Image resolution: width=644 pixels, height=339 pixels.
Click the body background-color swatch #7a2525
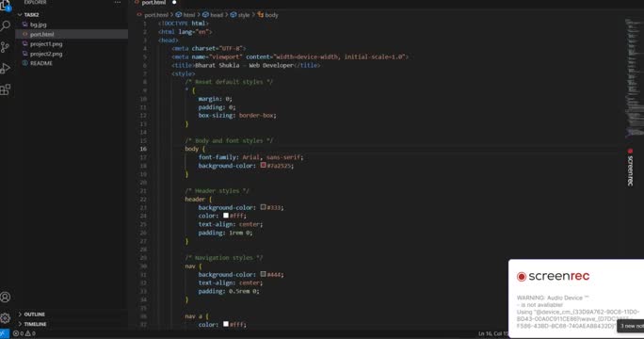click(264, 165)
